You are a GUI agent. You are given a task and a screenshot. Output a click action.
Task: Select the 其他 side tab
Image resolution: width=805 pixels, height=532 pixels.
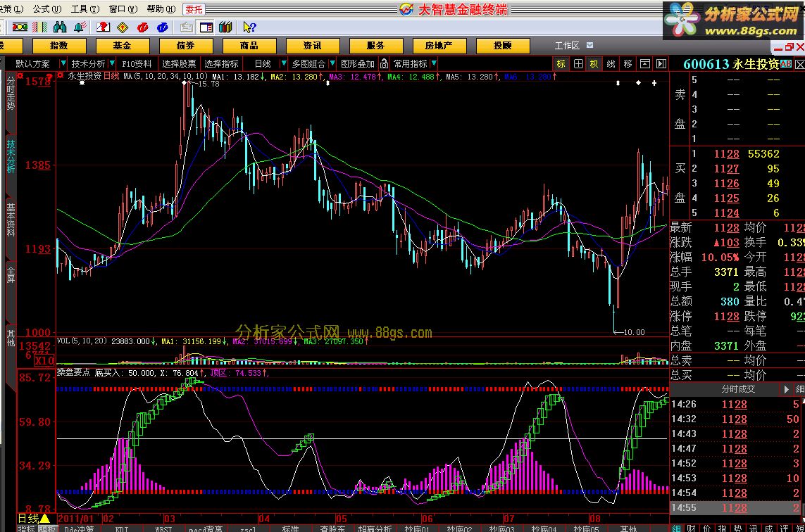pyautogui.click(x=11, y=338)
